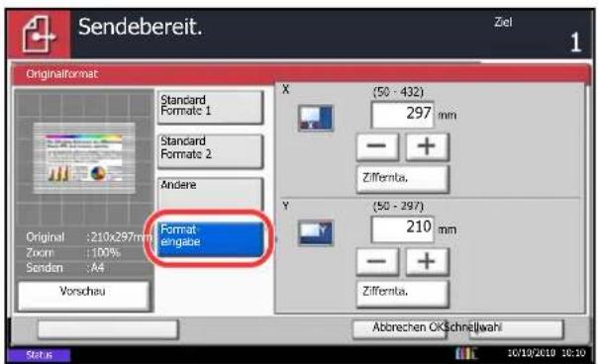Screen dimensions: 598x364
Task: Click the send document icon at top left
Action: point(39,35)
